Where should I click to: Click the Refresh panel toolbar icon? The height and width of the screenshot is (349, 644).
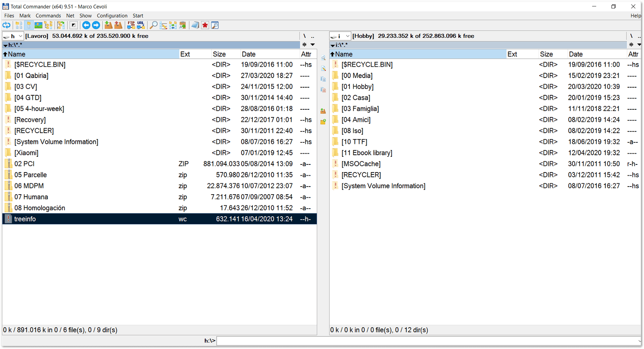pos(6,25)
